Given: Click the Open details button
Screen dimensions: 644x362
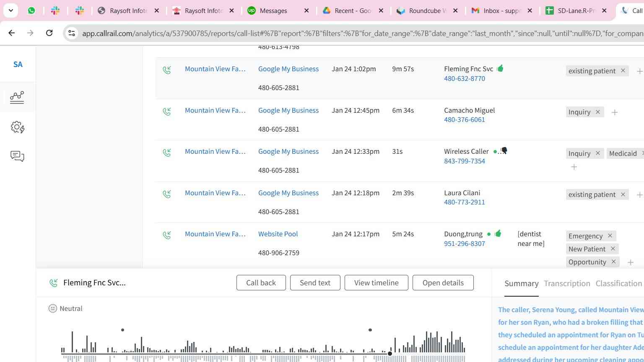Looking at the screenshot, I should (443, 283).
